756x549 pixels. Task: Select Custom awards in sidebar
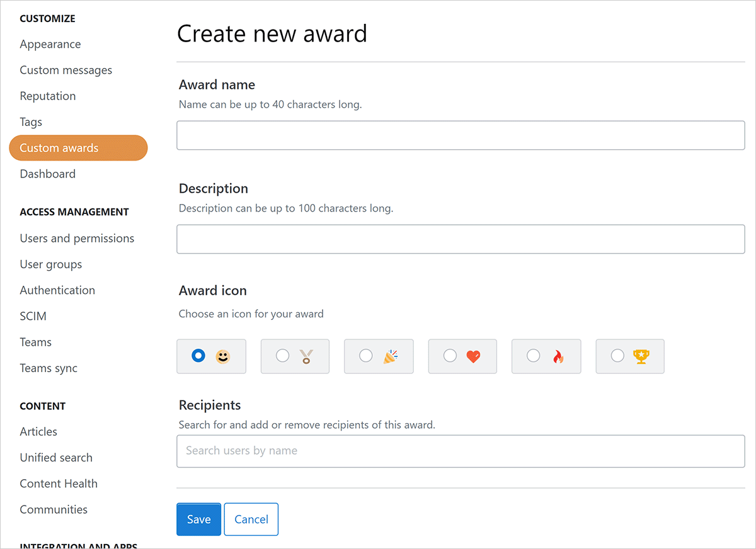[x=59, y=148]
